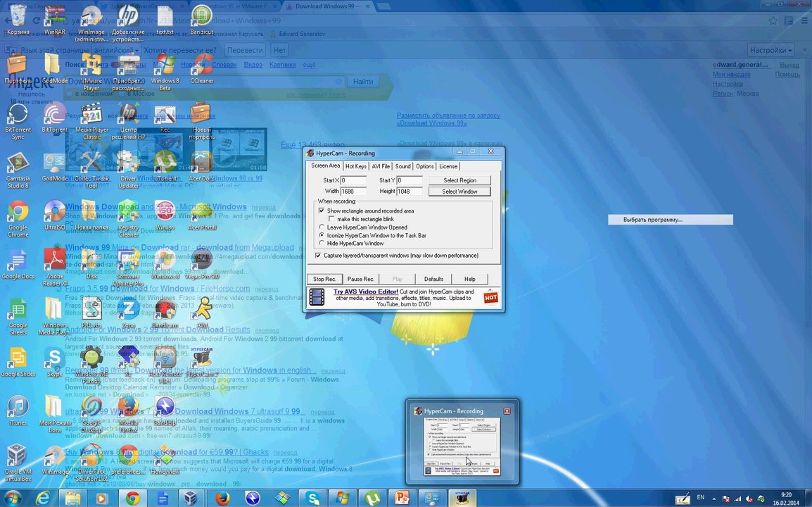Choose Выбрать программу... context menu entry
This screenshot has height=507, width=812.
[670, 220]
